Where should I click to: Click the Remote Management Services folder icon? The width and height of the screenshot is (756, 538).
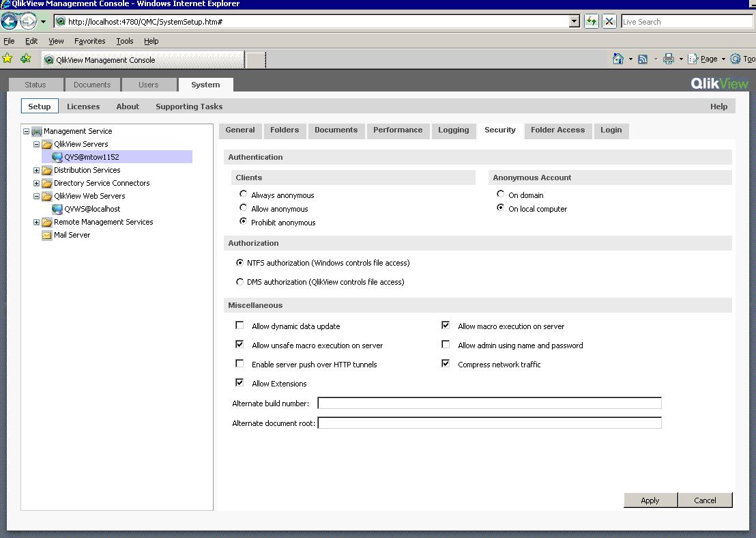point(47,222)
